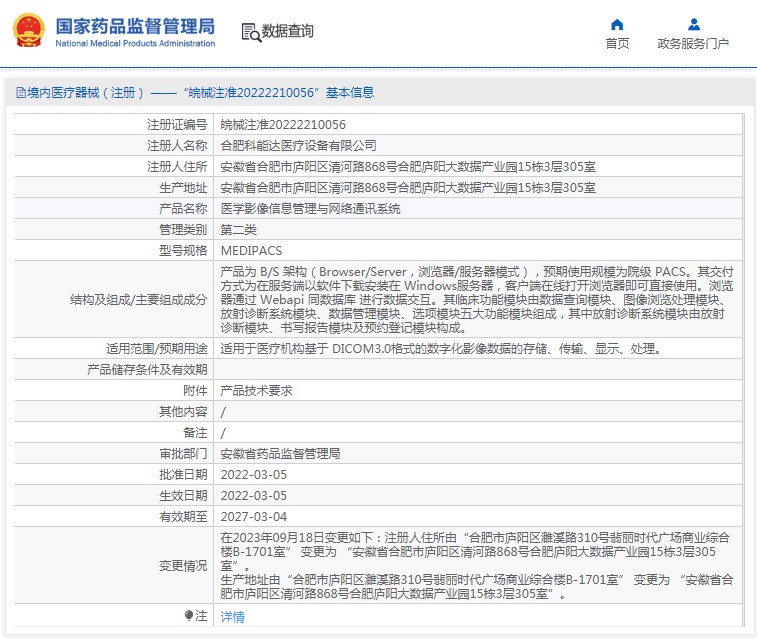Click the 注册证编号 label
This screenshot has width=757, height=639.
pyautogui.click(x=177, y=125)
